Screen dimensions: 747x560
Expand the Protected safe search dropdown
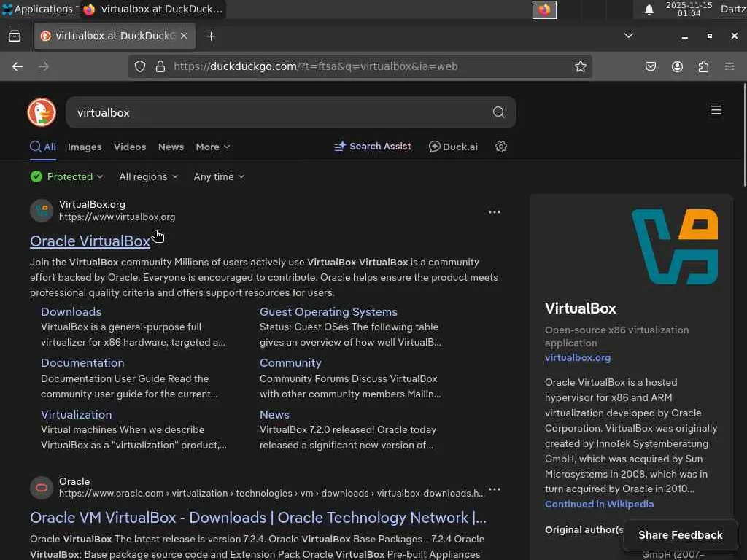(67, 176)
